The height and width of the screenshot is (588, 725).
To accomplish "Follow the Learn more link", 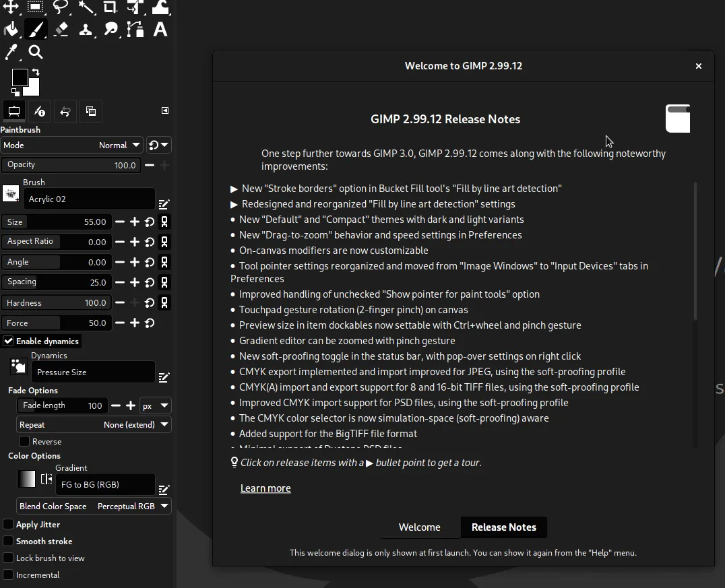I will coord(265,488).
